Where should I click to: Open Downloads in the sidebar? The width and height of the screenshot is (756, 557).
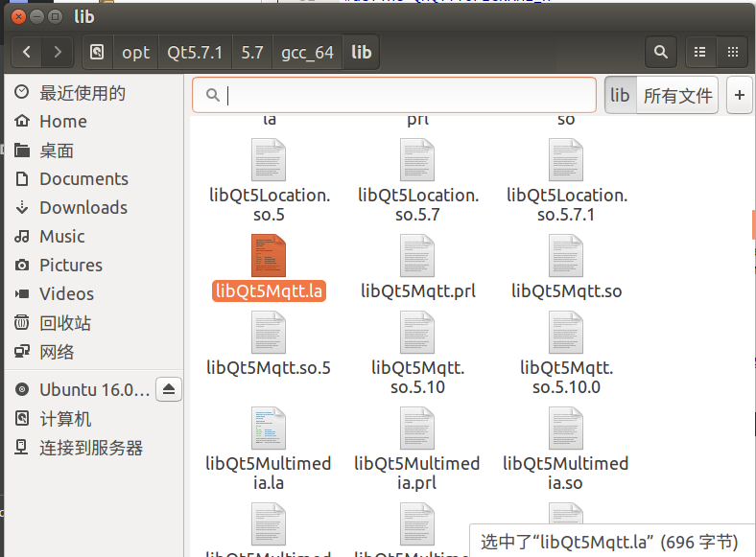tap(94, 208)
